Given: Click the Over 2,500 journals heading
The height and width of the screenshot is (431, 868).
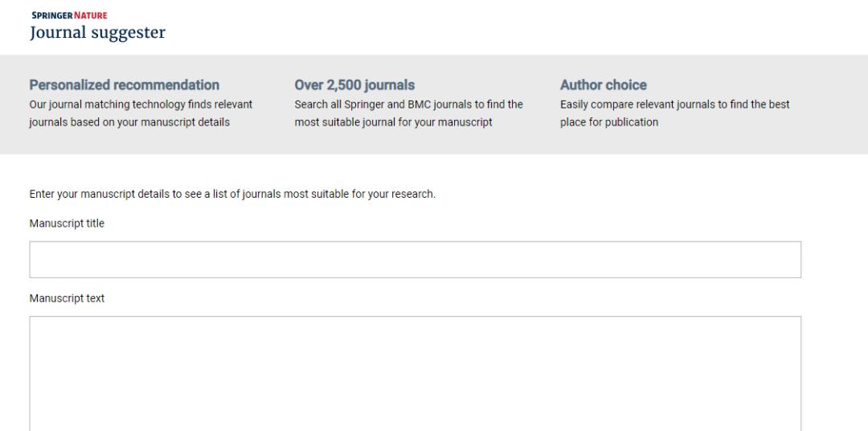Looking at the screenshot, I should (354, 85).
